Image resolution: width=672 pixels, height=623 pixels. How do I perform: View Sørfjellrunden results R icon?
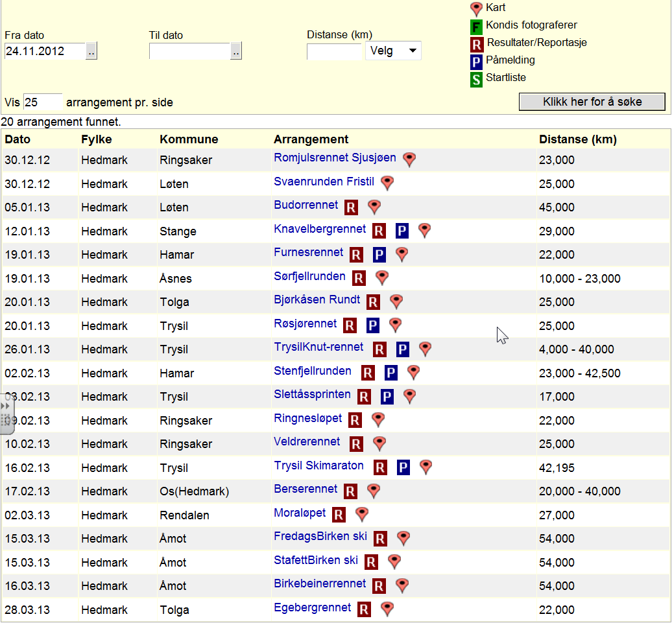click(359, 278)
